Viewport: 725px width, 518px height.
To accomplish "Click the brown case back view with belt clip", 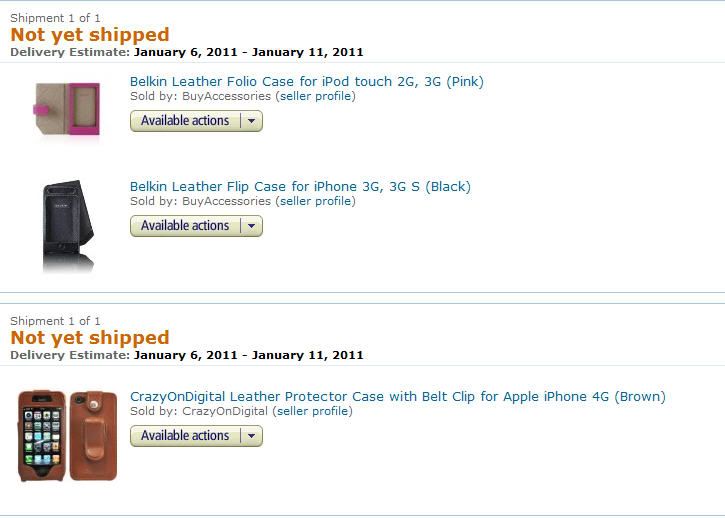I will pyautogui.click(x=93, y=436).
